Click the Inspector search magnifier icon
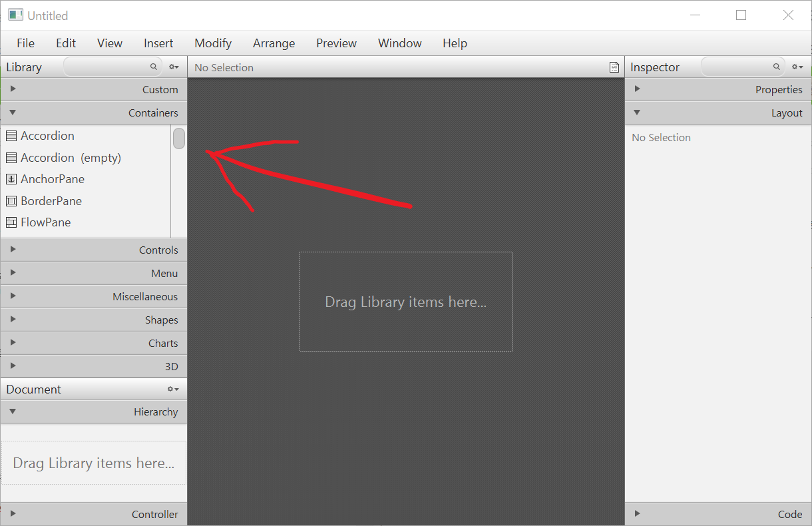Screen dimensions: 812x526 click(776, 67)
